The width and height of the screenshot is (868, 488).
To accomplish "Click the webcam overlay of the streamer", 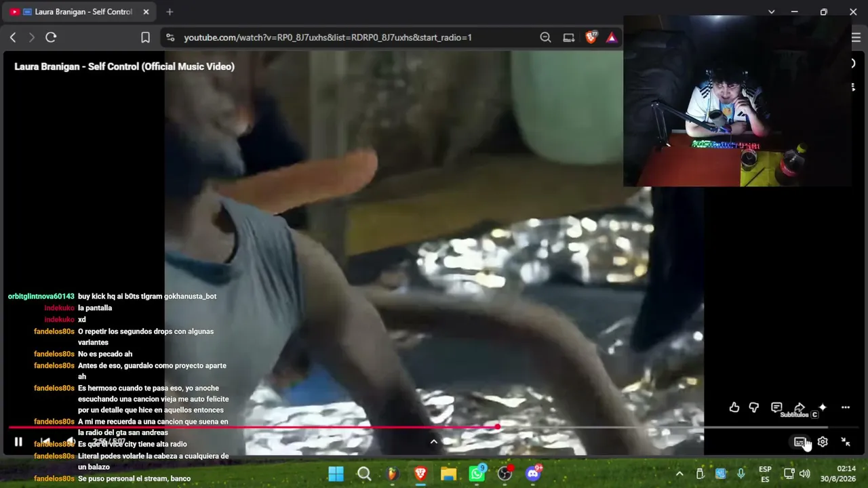I will tap(737, 101).
